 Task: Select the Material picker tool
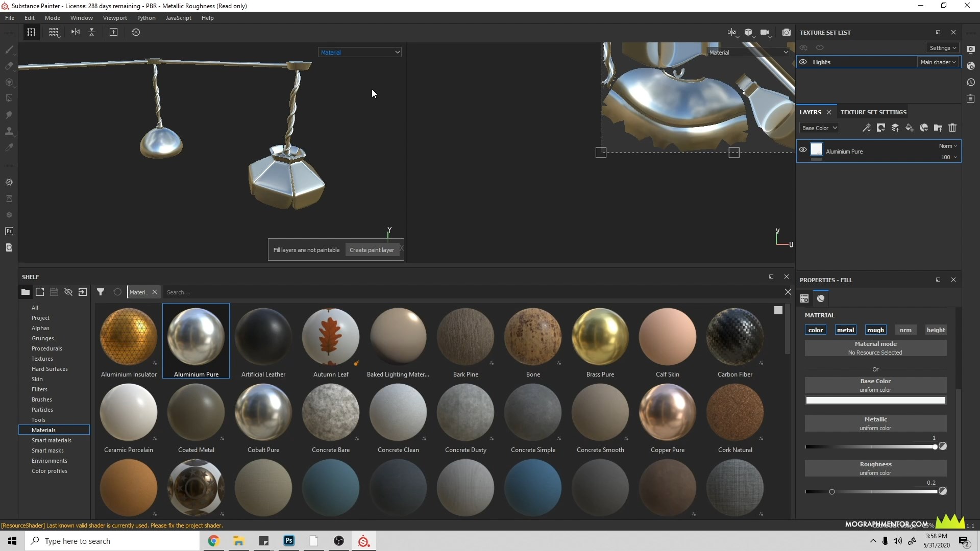click(9, 147)
